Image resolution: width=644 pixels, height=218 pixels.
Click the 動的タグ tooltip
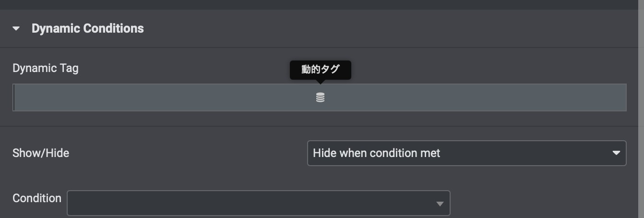tap(321, 70)
